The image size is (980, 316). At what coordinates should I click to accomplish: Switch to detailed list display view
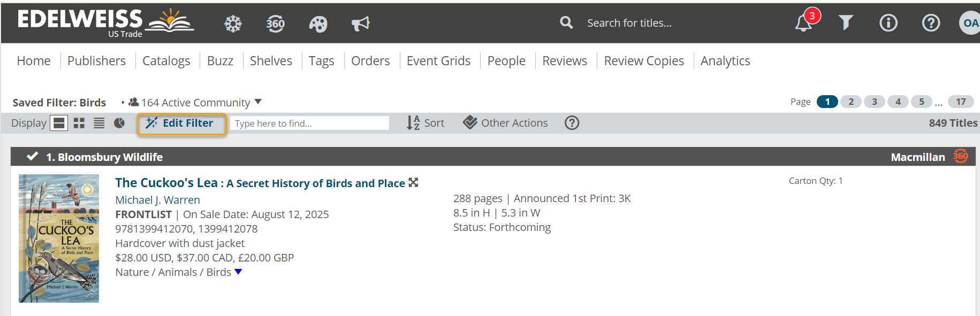coord(59,123)
